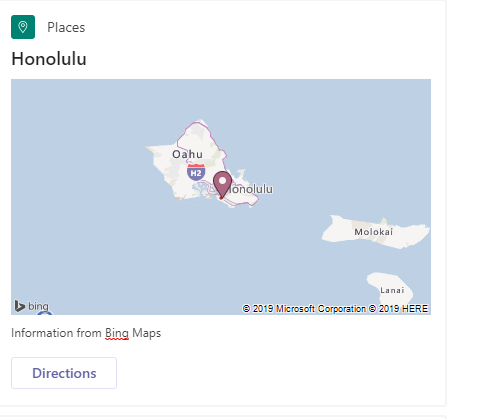Image resolution: width=480 pixels, height=419 pixels.
Task: Click the Places label text
Action: (66, 27)
